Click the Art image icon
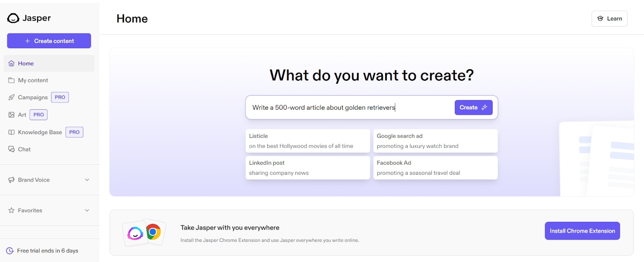 tap(11, 115)
